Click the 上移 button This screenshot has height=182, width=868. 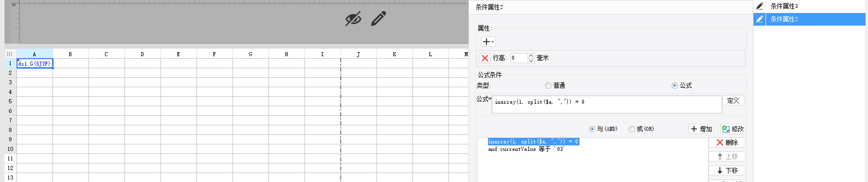[x=727, y=156]
